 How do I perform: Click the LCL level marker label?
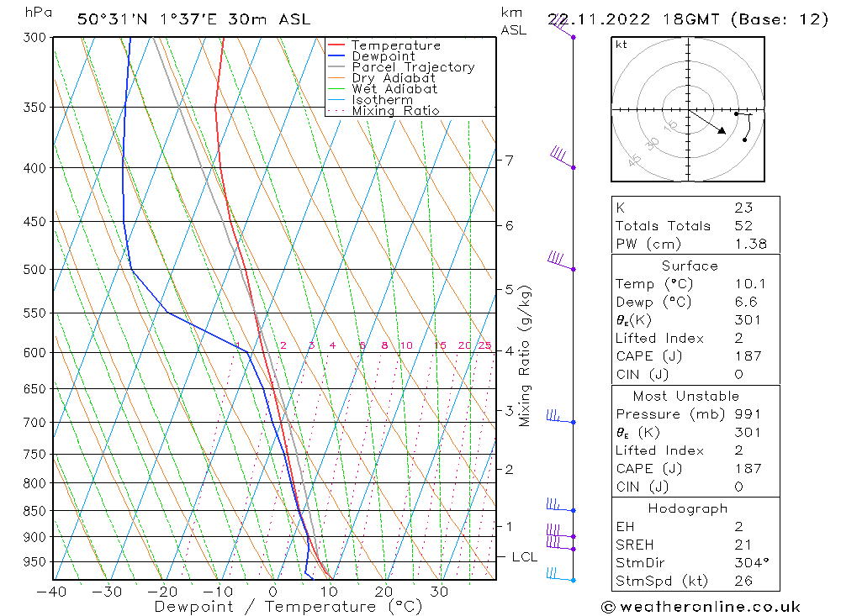pyautogui.click(x=525, y=557)
